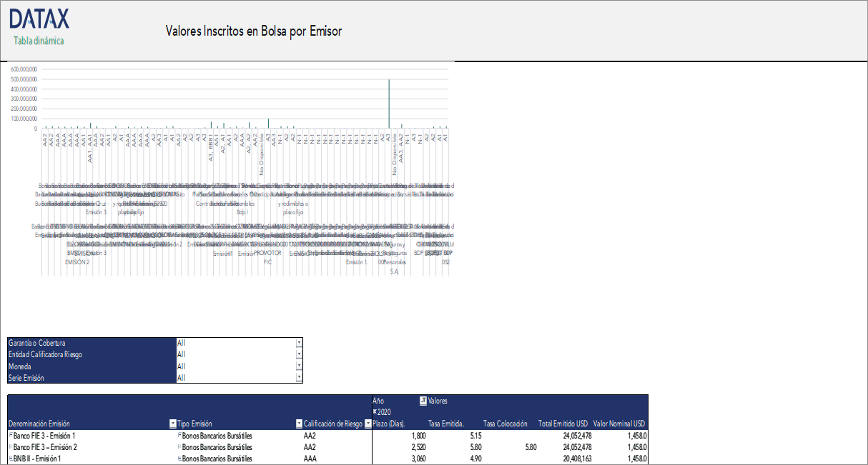Click the title Valores Inscritos en Bolsa por Emisor

(x=253, y=31)
